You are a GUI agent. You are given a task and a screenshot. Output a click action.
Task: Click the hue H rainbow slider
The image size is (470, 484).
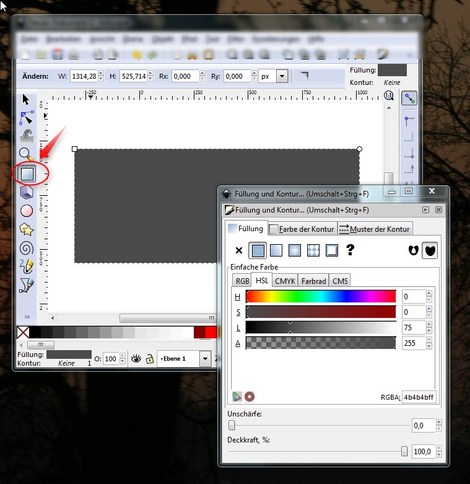click(321, 296)
